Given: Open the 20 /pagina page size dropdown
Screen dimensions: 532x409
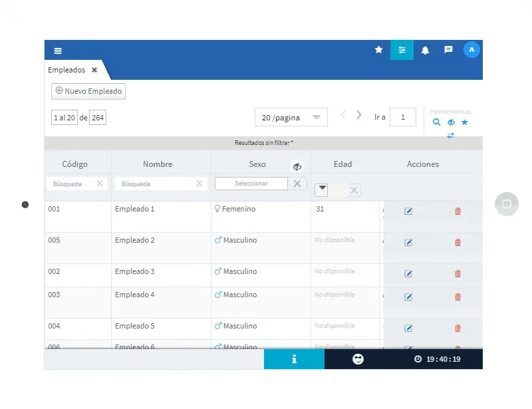Looking at the screenshot, I should coord(291,118).
